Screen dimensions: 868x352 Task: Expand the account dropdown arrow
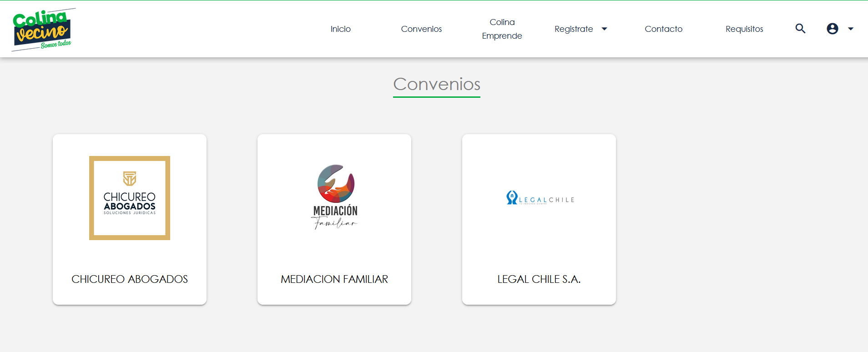point(850,29)
